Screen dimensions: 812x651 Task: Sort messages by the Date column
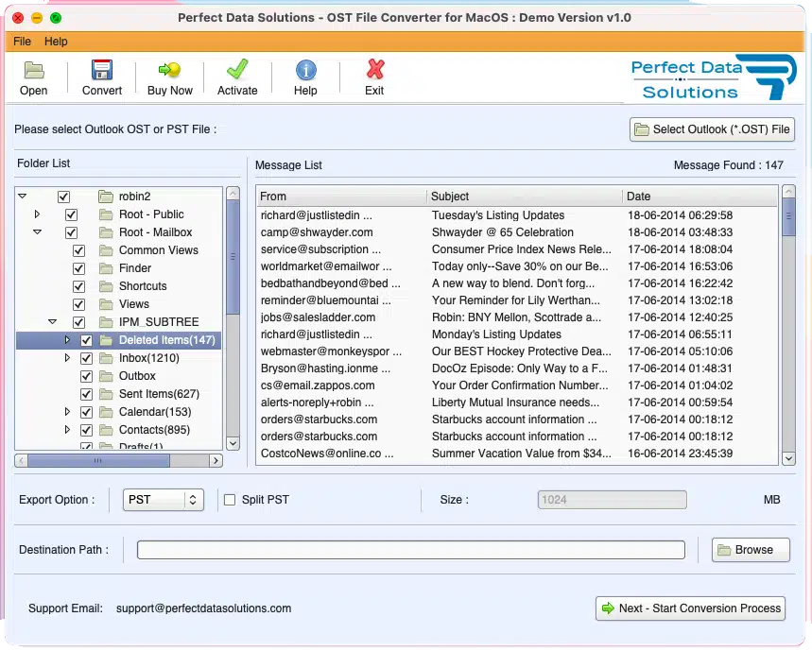(x=700, y=197)
